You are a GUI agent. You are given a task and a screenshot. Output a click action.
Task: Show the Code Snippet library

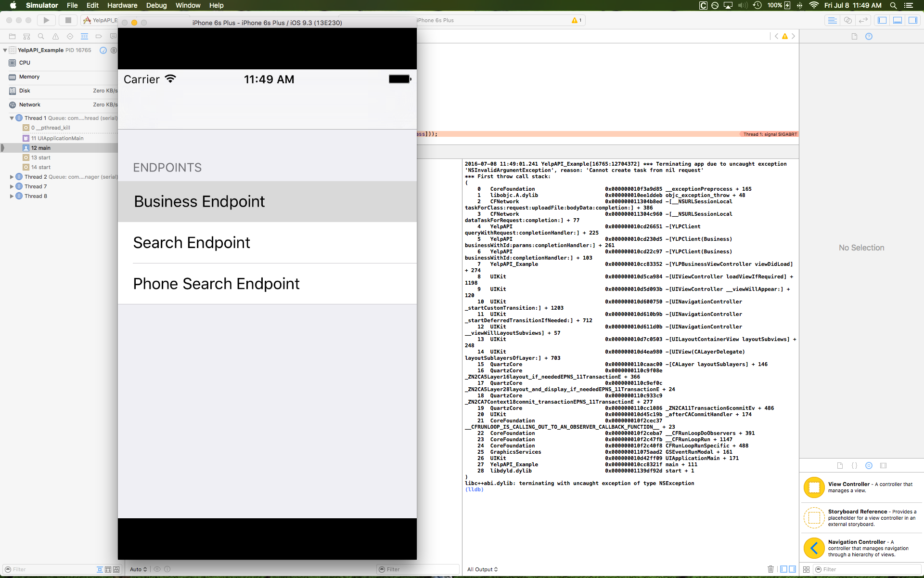854,466
